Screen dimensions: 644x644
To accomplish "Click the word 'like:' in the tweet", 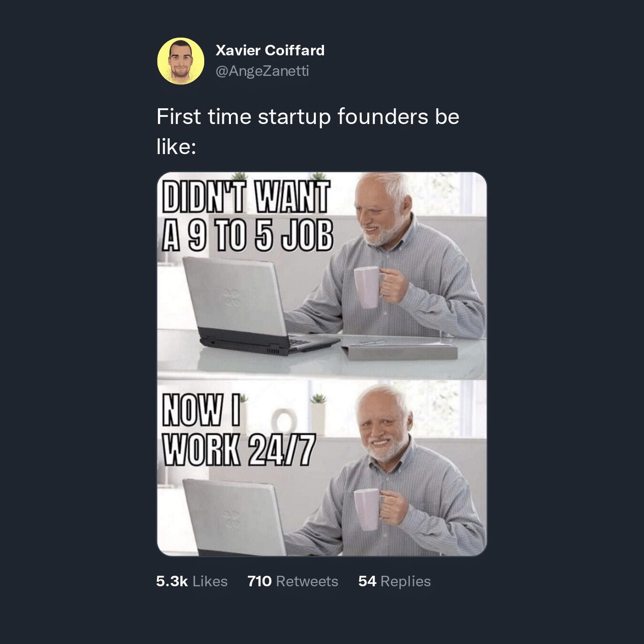I will pyautogui.click(x=177, y=147).
